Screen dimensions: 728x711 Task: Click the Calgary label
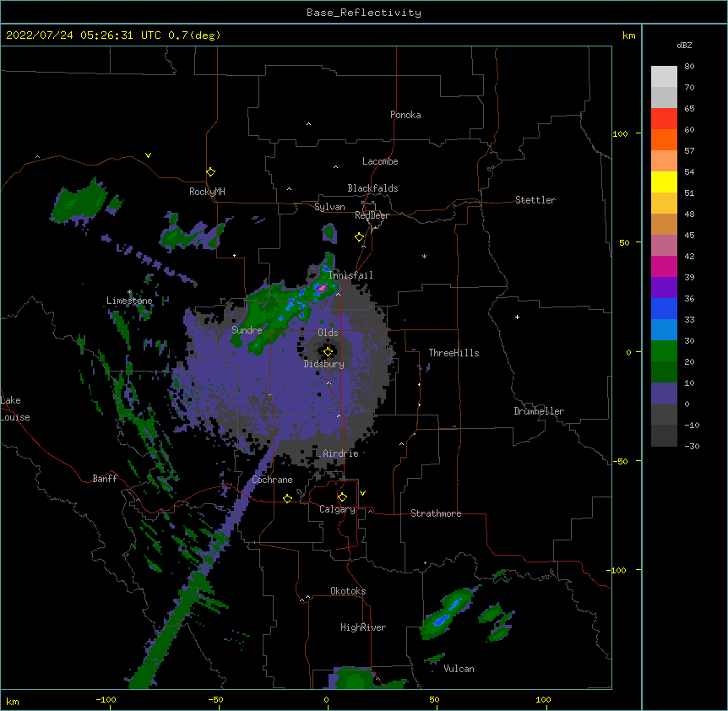point(338,509)
